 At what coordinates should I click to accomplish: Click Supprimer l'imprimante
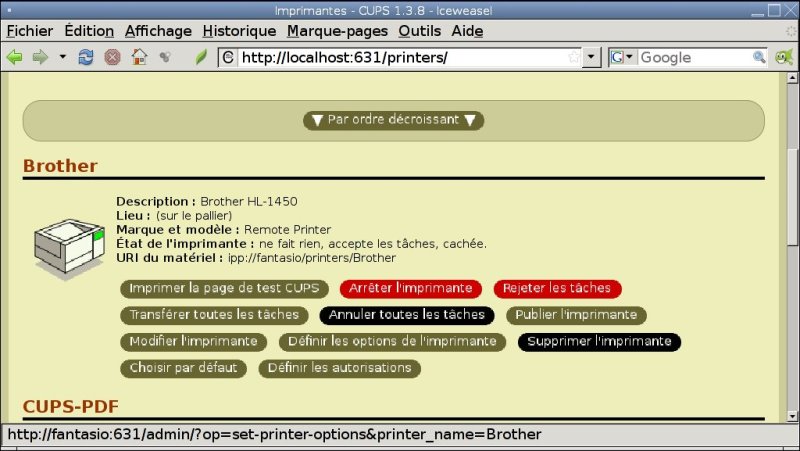point(599,341)
